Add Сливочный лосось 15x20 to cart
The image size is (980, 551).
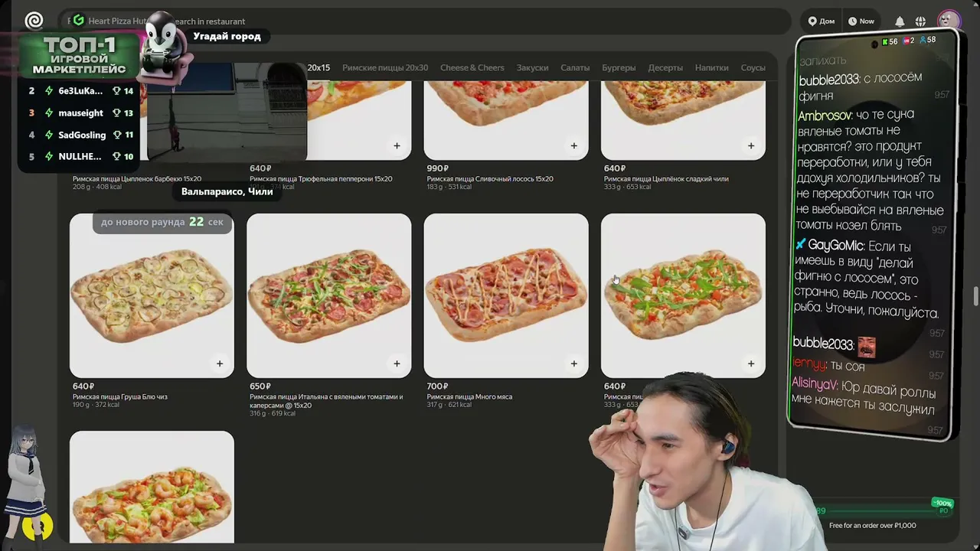pos(573,145)
